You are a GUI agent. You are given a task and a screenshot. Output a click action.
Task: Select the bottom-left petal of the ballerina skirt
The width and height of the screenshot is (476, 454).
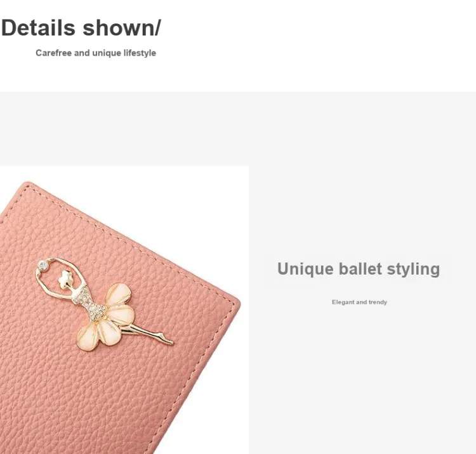(x=88, y=336)
